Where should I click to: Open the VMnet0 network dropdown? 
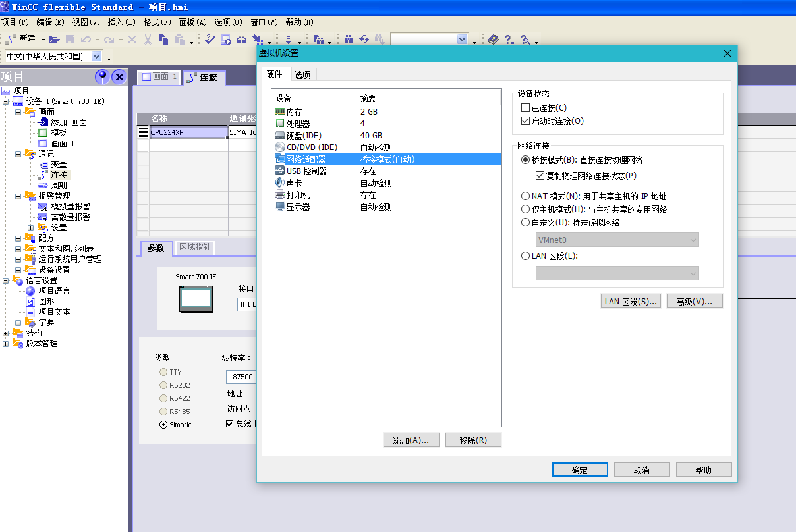click(x=617, y=240)
